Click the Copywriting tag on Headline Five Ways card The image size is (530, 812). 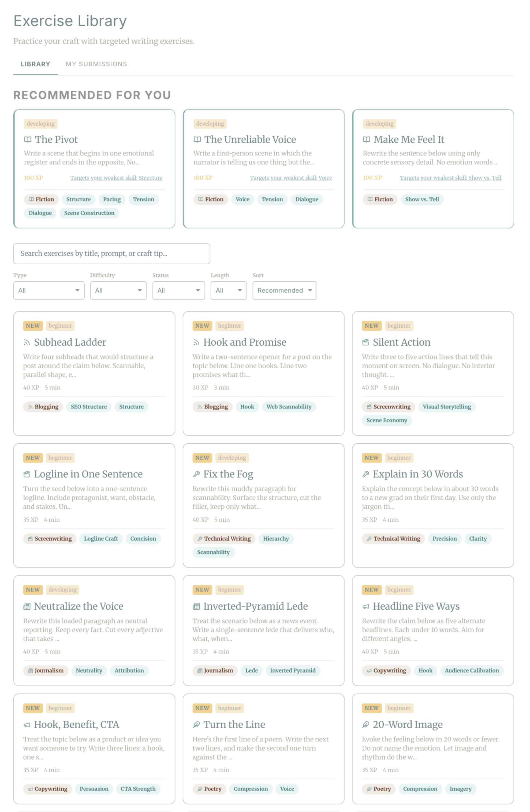pyautogui.click(x=386, y=671)
